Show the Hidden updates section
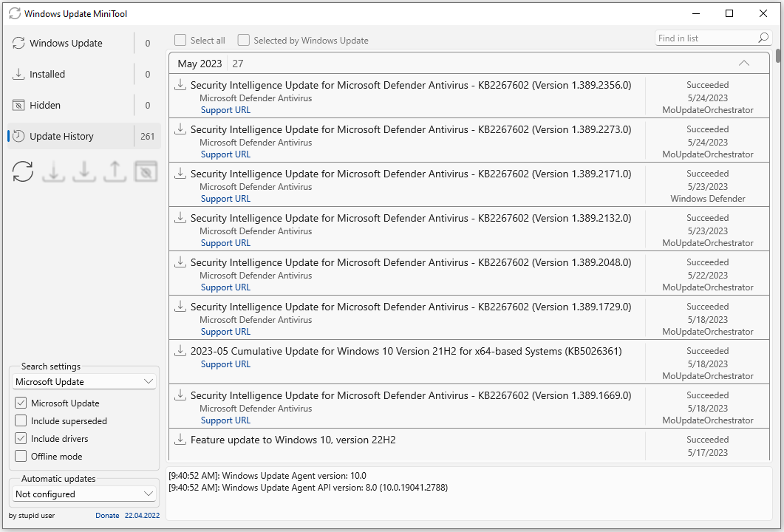Viewport: 784px width, 532px height. 84,105
